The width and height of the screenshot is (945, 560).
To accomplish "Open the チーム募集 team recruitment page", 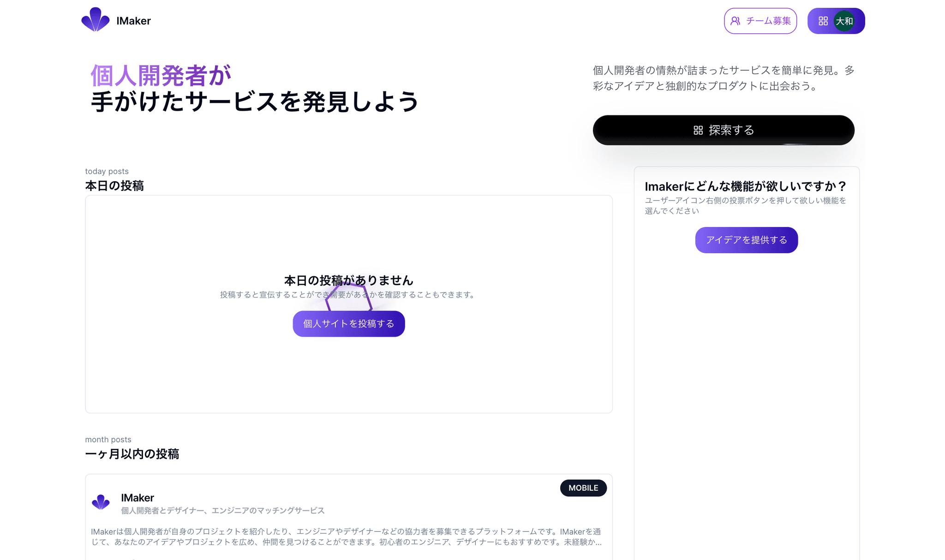I will [760, 21].
